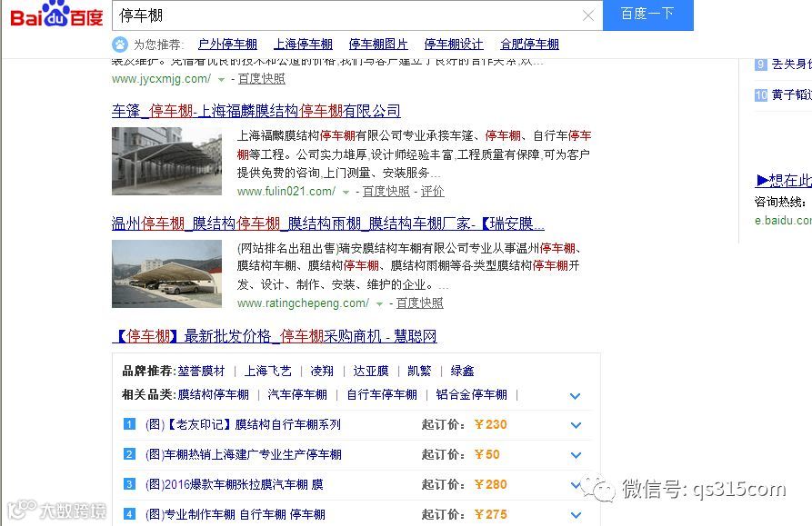Screen dimensions: 812x526
Task: Open 百度快照 for www.jycxmjg.com result
Action: tap(262, 79)
